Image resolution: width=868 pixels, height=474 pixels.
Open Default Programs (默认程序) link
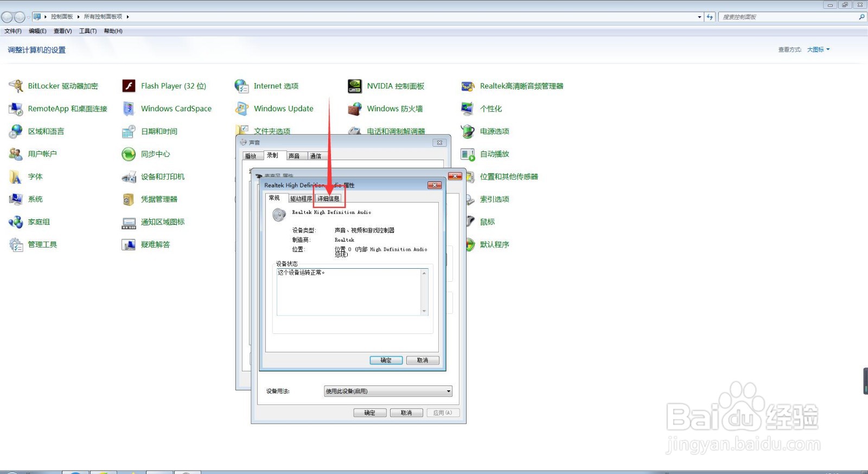[x=494, y=245]
